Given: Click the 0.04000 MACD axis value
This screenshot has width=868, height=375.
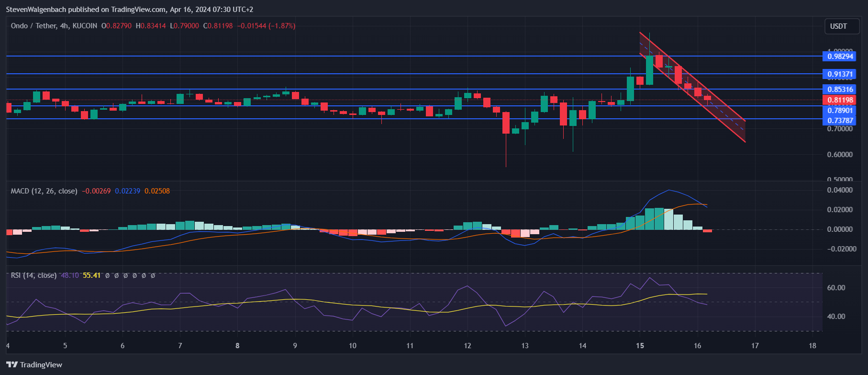Looking at the screenshot, I should (x=840, y=190).
